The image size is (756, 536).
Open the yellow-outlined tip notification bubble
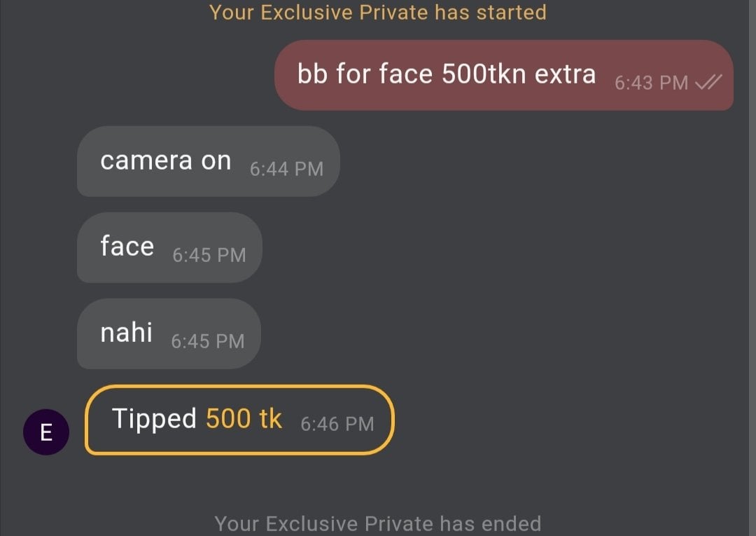click(239, 420)
